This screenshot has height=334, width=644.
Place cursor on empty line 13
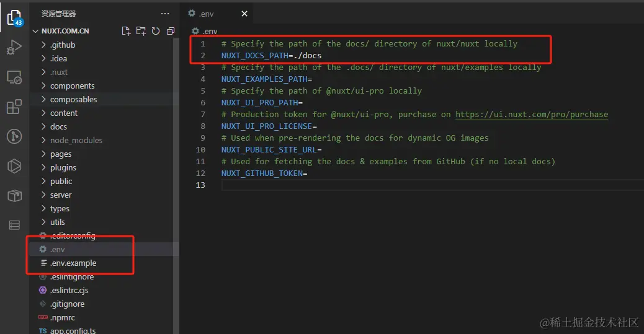(432, 185)
